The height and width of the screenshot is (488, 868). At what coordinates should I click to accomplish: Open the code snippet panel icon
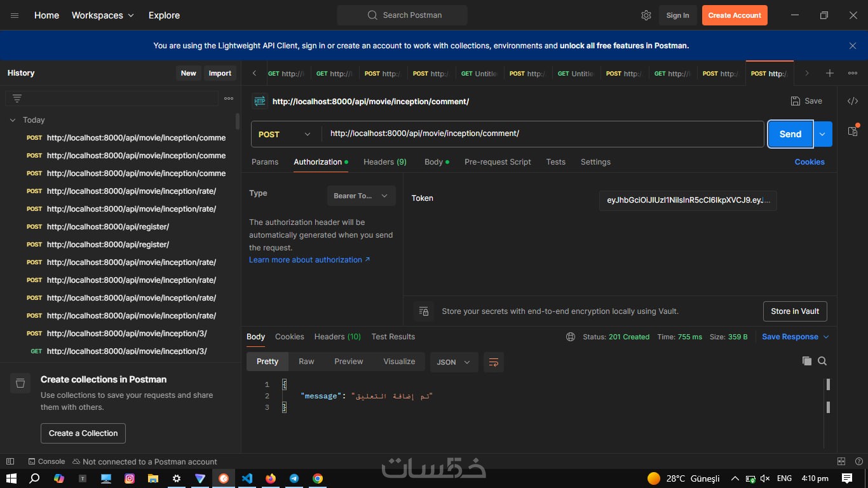click(x=853, y=101)
